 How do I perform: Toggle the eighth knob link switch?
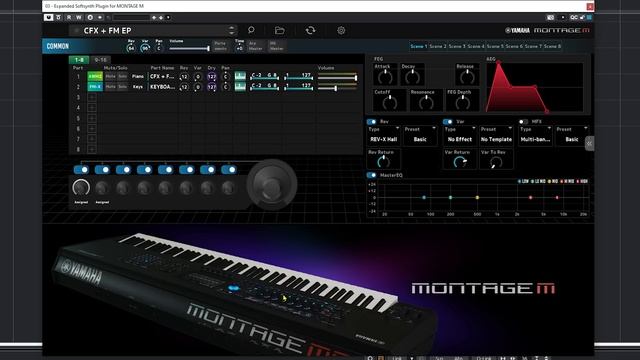point(229,169)
